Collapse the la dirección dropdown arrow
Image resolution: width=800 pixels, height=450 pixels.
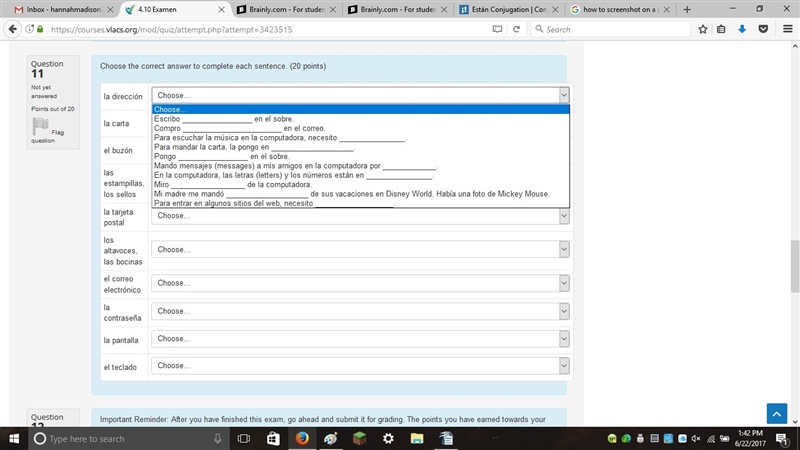564,95
